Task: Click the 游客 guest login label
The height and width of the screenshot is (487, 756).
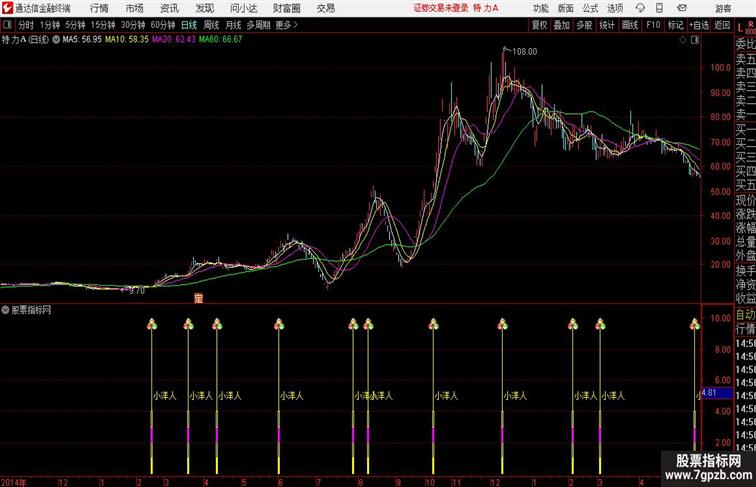Action: (723, 8)
